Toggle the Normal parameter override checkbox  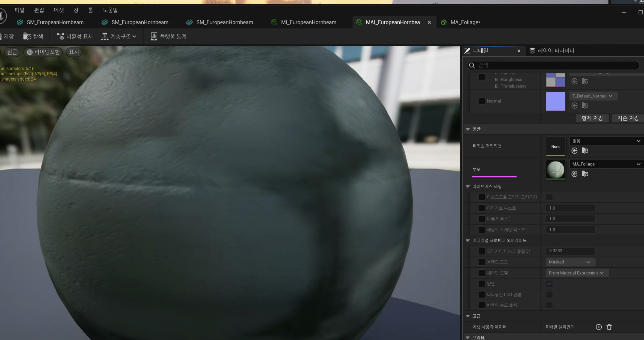point(481,101)
